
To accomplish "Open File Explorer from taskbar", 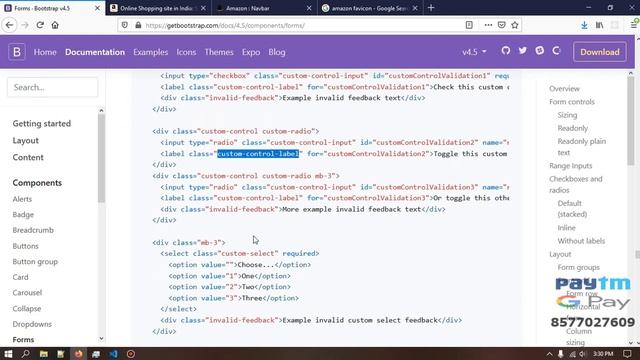I will point(44,354).
